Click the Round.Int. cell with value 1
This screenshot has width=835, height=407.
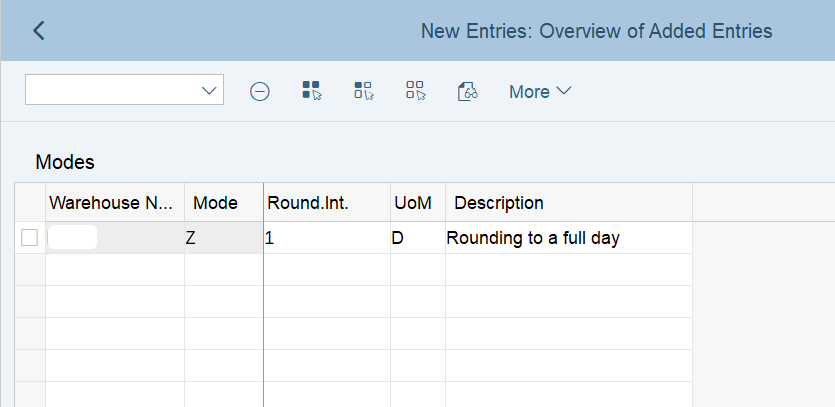tap(327, 238)
